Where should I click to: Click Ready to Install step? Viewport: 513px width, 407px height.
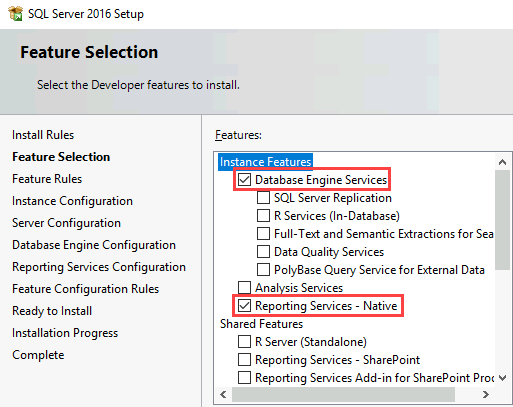coord(52,311)
